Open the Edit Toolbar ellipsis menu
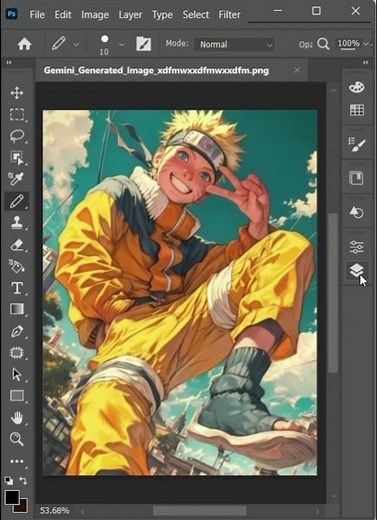377x520 pixels. click(x=17, y=461)
